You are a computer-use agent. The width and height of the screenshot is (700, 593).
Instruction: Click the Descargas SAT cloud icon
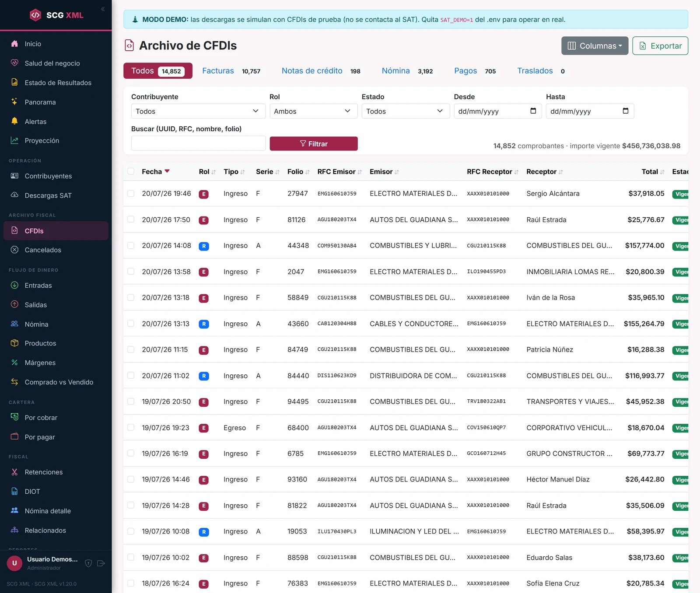tap(14, 195)
